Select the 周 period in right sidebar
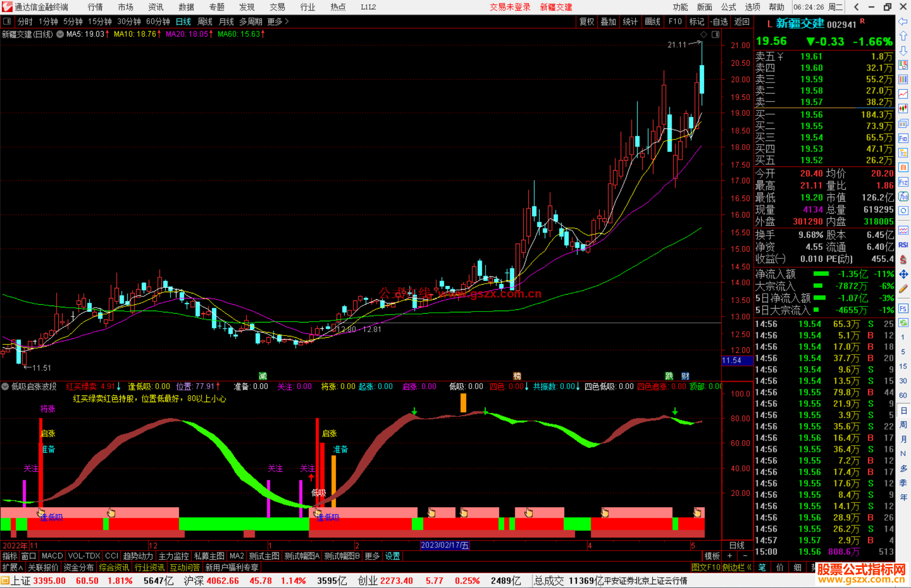Viewport: 911px width, 588px height. (903, 424)
